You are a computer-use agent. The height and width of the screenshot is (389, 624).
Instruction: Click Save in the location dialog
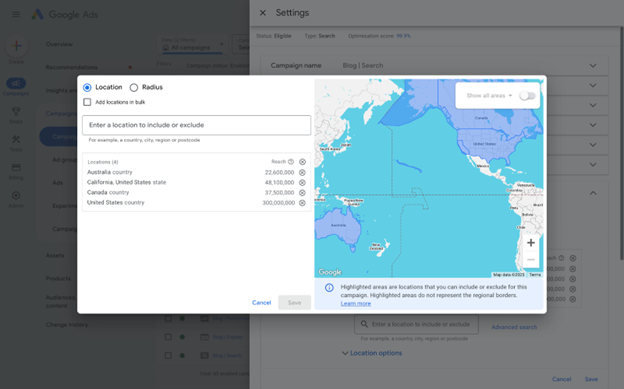click(294, 303)
